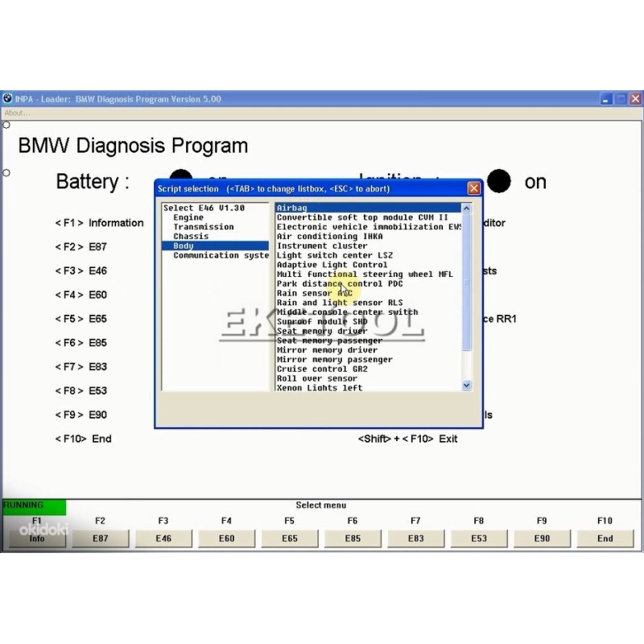Click the <F9> E90 entry in main window
Viewport: 644px width, 644px height.
(x=81, y=415)
